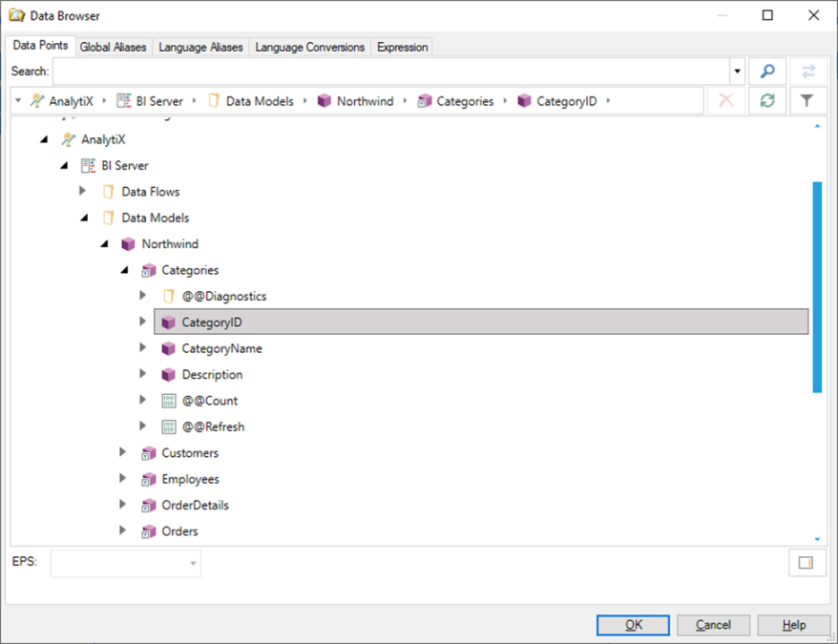Expand the Data Flows folder

pyautogui.click(x=83, y=192)
